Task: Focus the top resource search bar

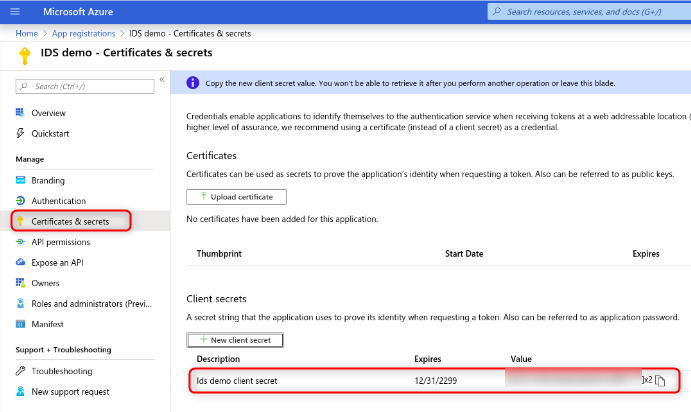Action: pyautogui.click(x=589, y=12)
